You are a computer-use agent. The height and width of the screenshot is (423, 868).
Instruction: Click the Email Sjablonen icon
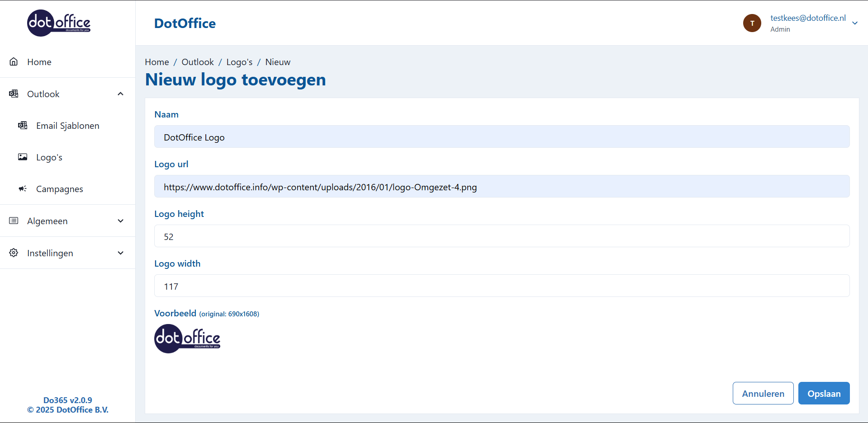(23, 125)
